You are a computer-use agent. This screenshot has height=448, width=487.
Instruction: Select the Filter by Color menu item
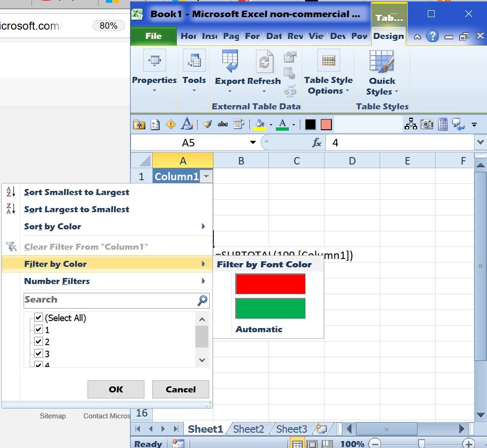tap(107, 264)
